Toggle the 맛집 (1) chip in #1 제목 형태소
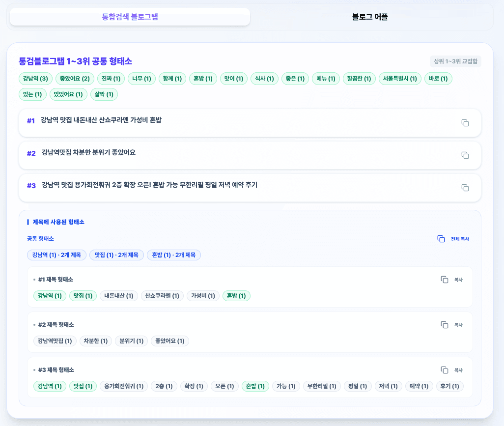 [x=83, y=295]
